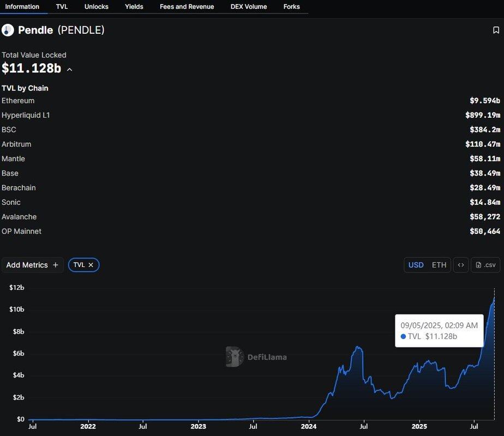Click the $58.11m Mantle value
The width and height of the screenshot is (504, 436).
(485, 159)
